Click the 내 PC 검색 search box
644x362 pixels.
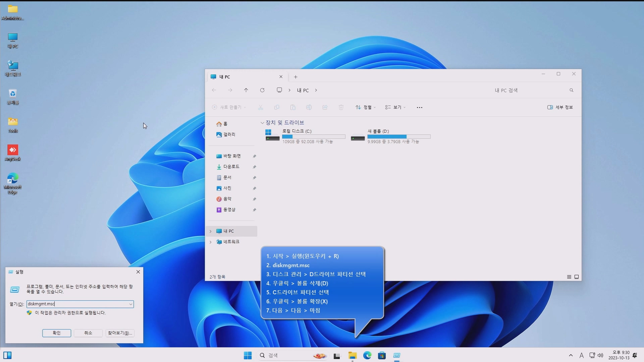533,90
